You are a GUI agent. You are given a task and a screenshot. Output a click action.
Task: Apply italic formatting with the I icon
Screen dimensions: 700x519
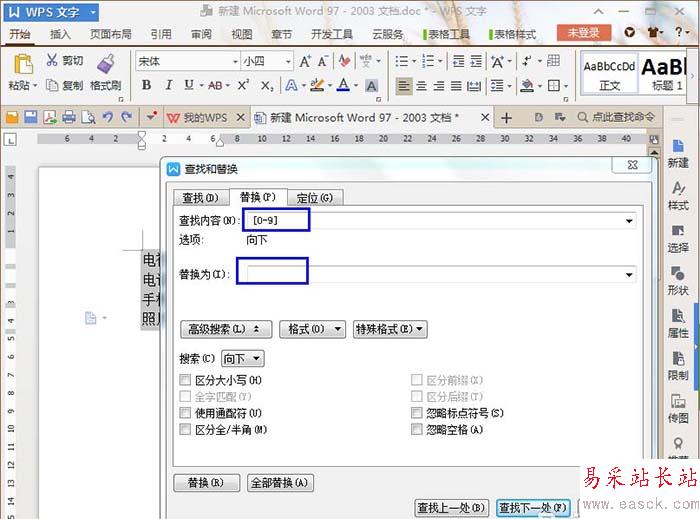(x=169, y=85)
